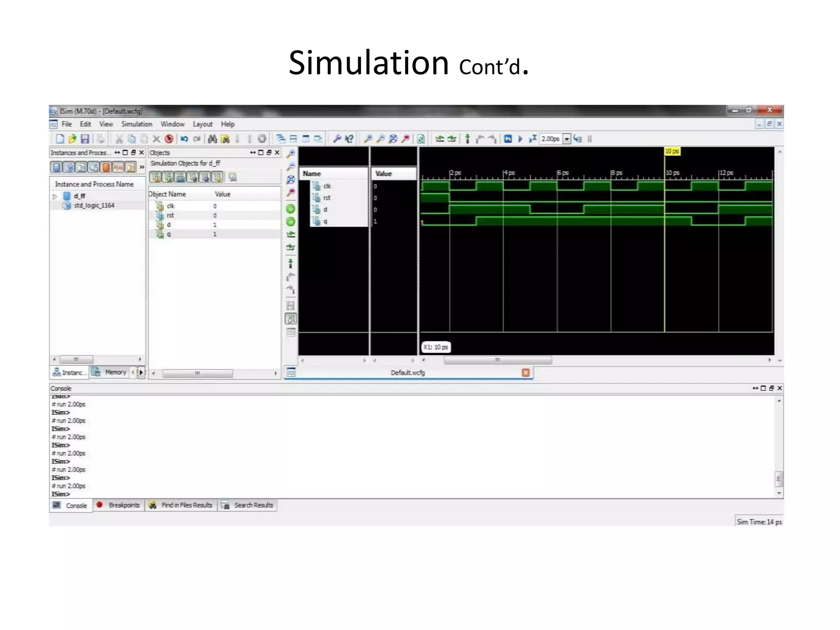Expand the d_ff instance tree node
Screen dimensions: 840x630
coord(55,196)
